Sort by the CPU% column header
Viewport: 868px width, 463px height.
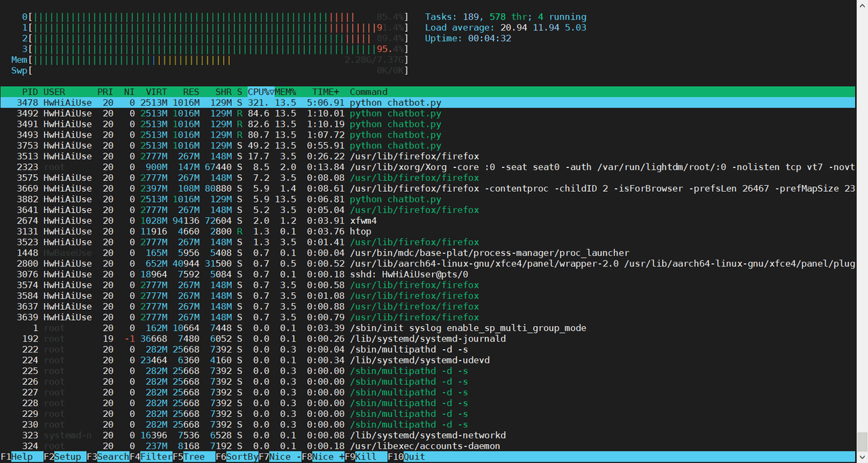click(260, 92)
